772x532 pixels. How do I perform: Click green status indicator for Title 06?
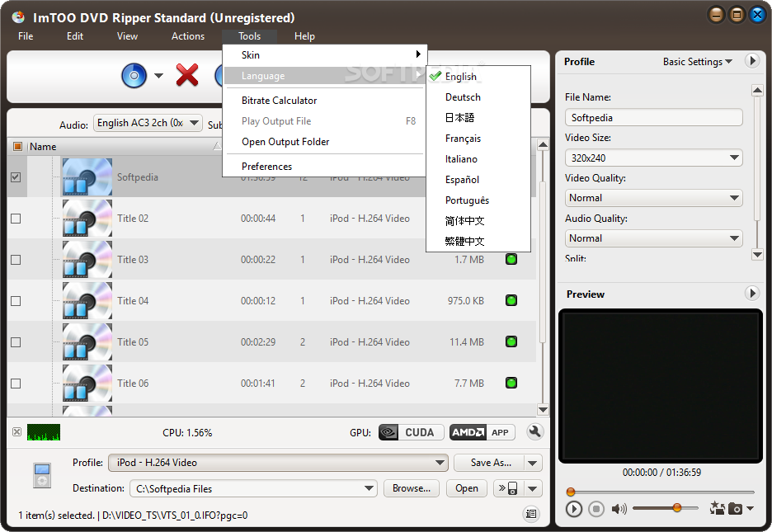pos(511,383)
